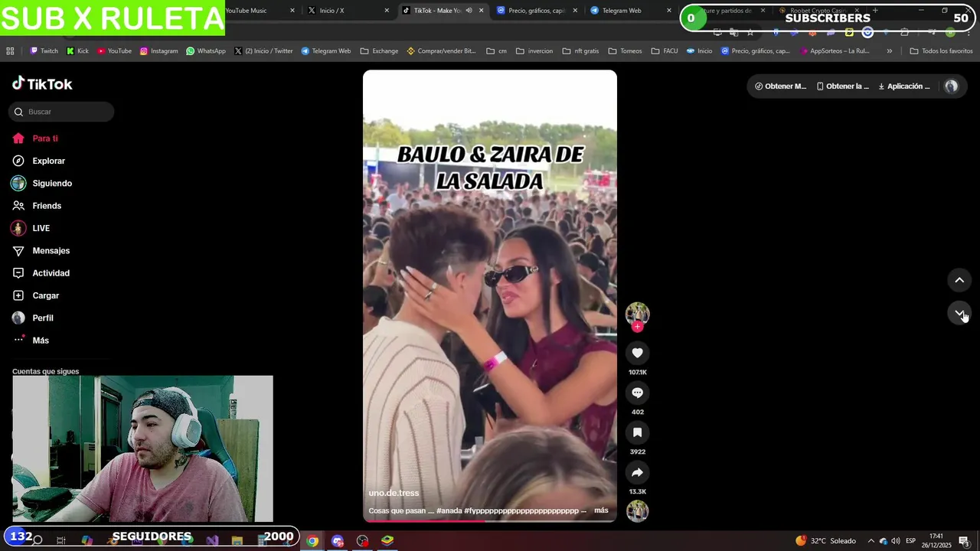Viewport: 980px width, 551px height.
Task: Click the TikTok logo
Action: click(x=42, y=83)
